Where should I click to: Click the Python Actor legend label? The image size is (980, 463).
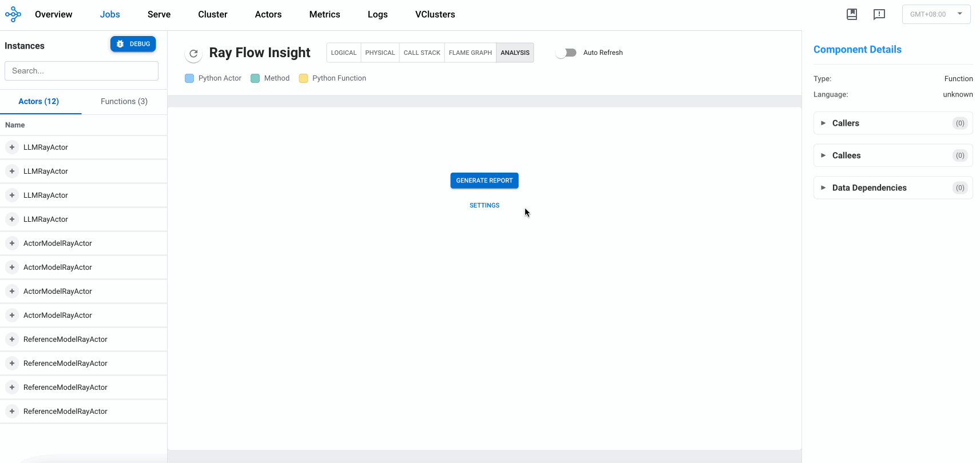click(220, 78)
